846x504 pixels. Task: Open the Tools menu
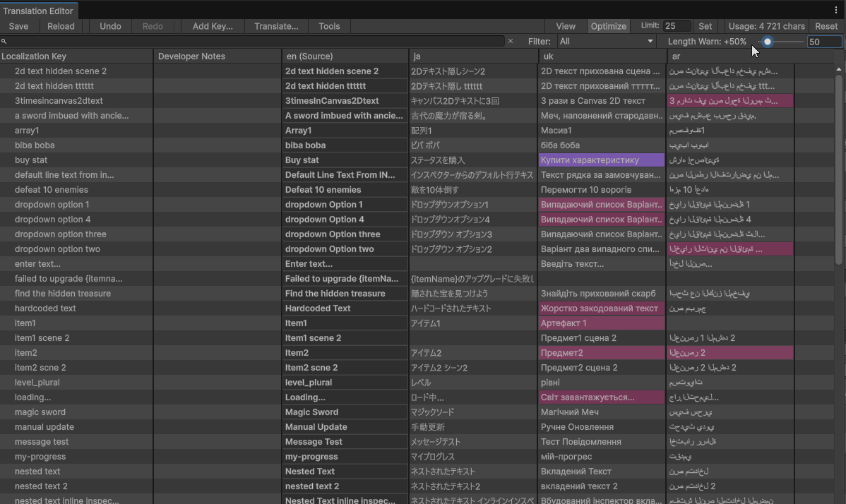(x=329, y=26)
